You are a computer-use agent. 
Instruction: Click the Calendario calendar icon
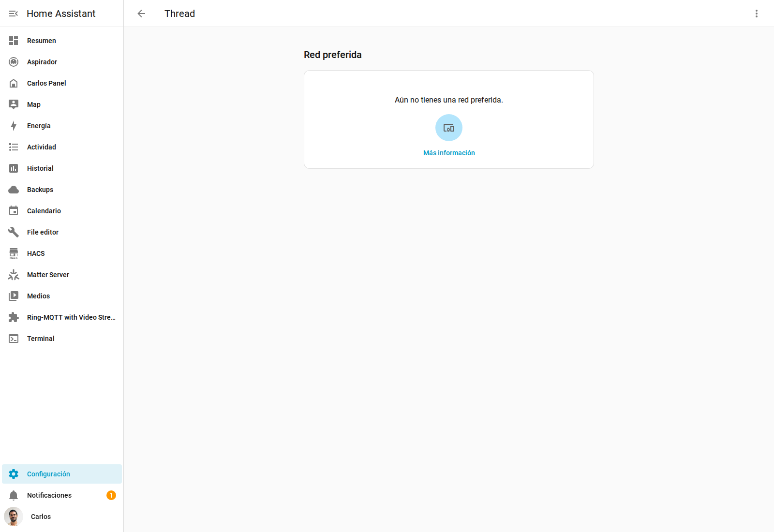(x=14, y=211)
